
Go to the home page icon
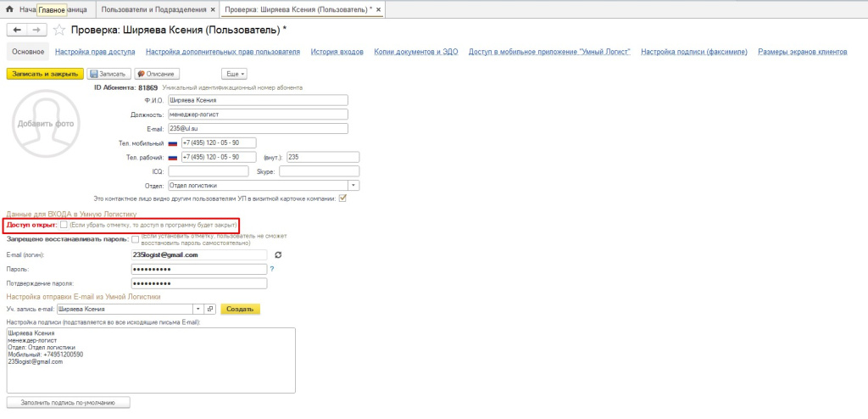pyautogui.click(x=8, y=9)
